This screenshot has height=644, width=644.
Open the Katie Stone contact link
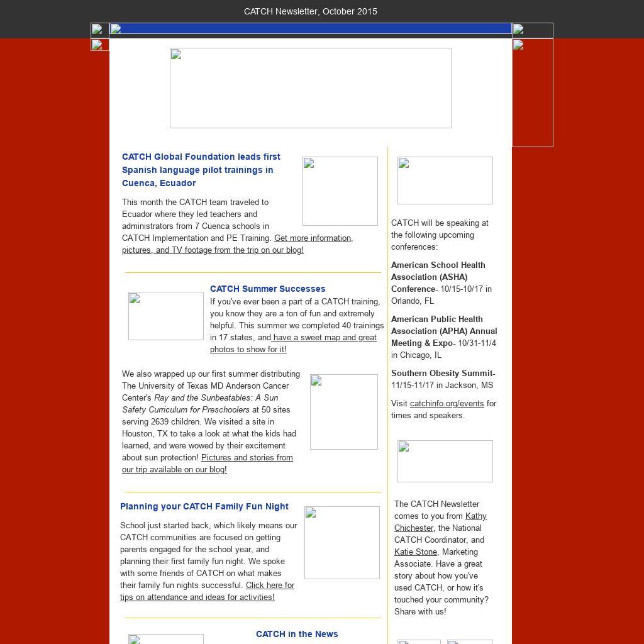click(415, 552)
